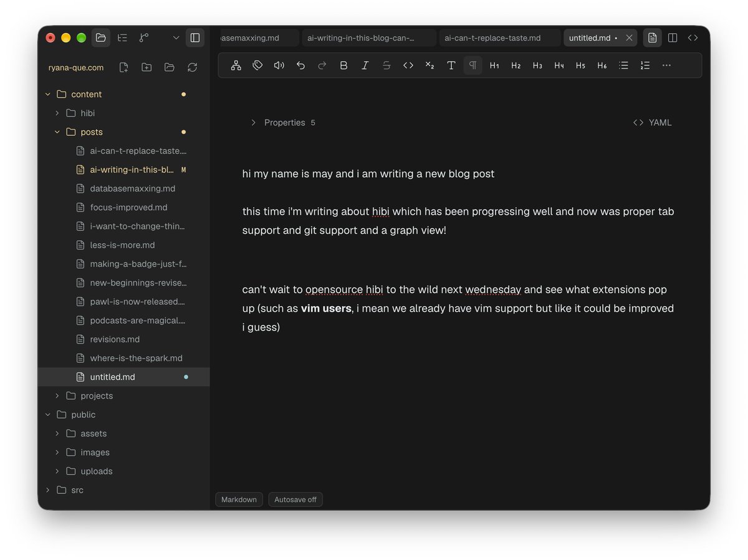Expand the uploads folder

coord(57,471)
